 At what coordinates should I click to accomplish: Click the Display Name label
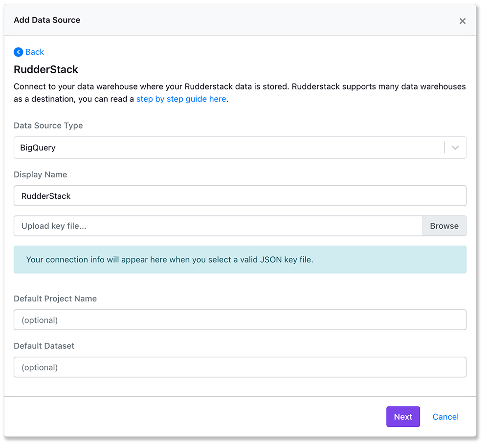point(40,174)
